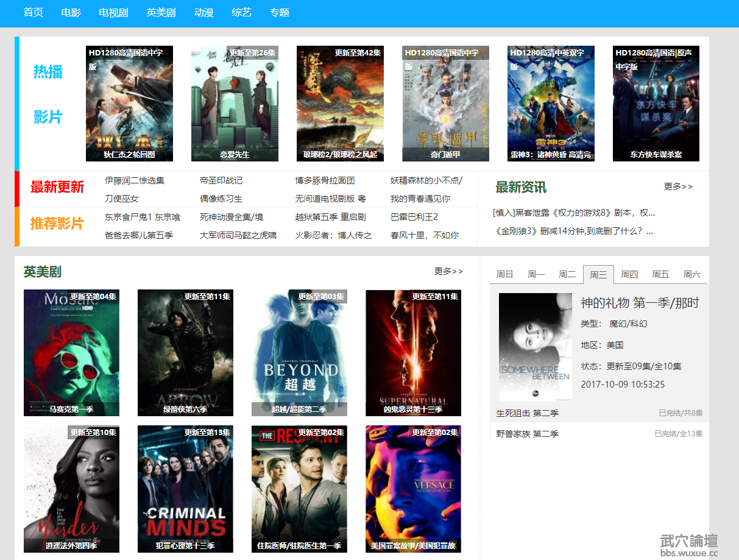This screenshot has width=739, height=560.
Task: Open the 首页 navigation item
Action: (x=33, y=13)
